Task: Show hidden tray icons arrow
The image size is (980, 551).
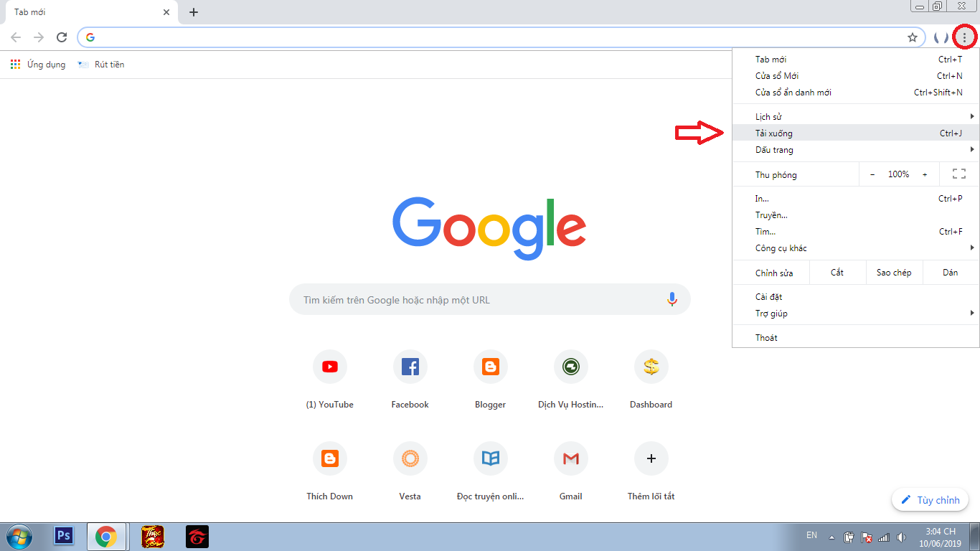Action: click(831, 537)
